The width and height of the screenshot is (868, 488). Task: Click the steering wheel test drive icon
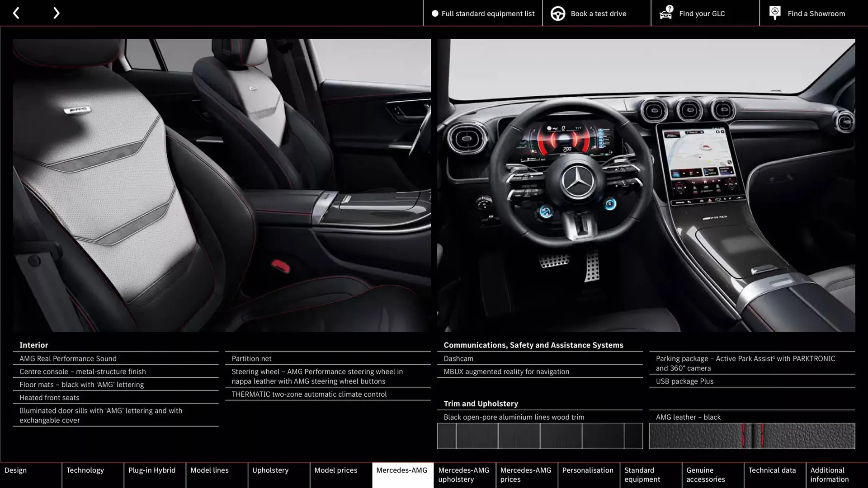(558, 14)
